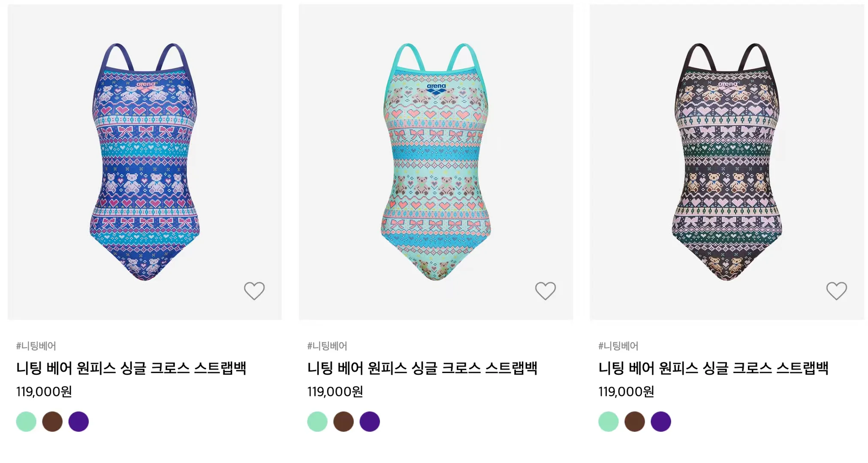Click second product title 니팅 베어 원피스
Viewport: 868px width, 463px height.
pos(422,368)
